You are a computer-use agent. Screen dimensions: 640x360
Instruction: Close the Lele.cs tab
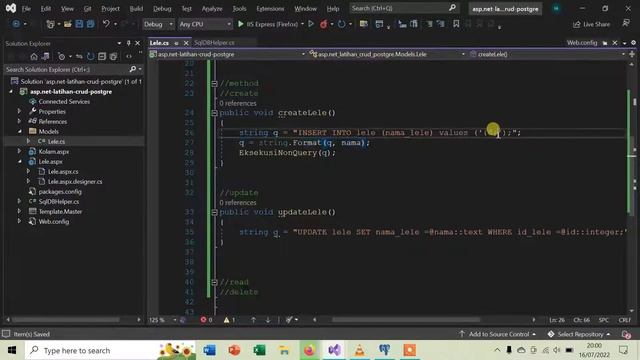pyautogui.click(x=186, y=43)
